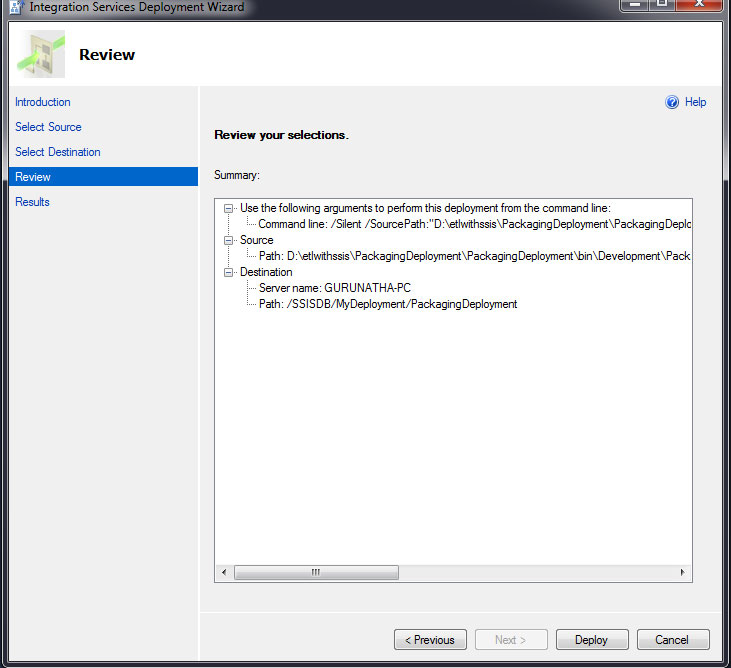Select the Command line /Silent entry
Image resolution: width=731 pixels, height=668 pixels.
pyautogui.click(x=475, y=224)
